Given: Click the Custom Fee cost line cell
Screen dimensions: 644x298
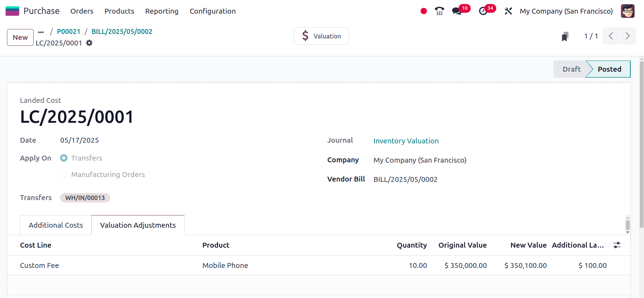Looking at the screenshot, I should pos(39,265).
